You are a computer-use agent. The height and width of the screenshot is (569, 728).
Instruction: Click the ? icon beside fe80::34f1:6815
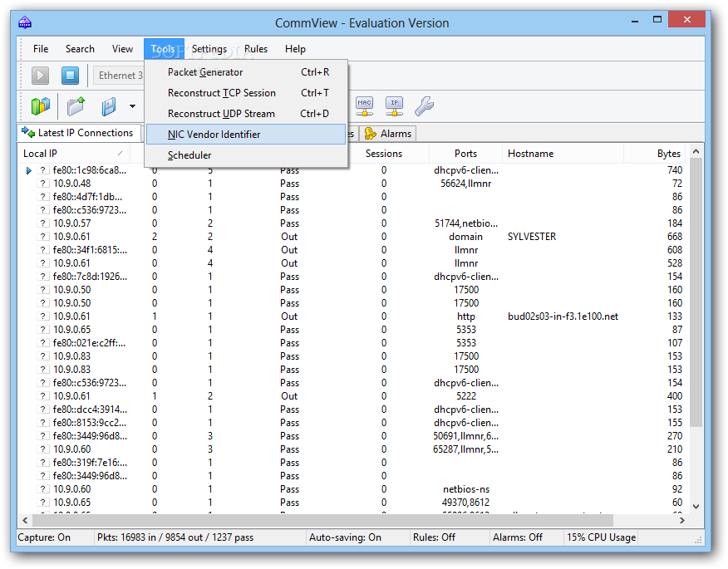click(42, 250)
